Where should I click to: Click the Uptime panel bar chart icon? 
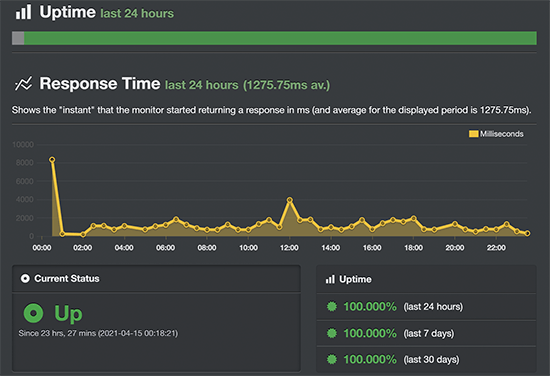(x=330, y=279)
